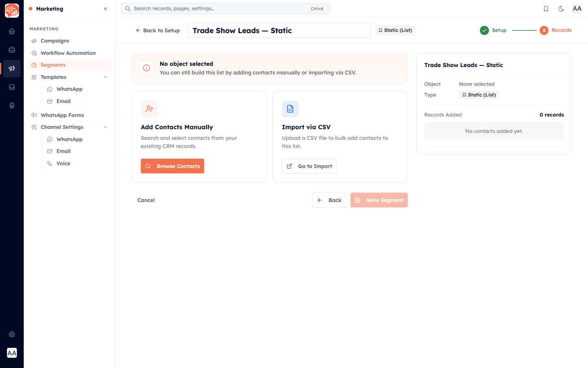Screen dimensions: 588x368
Task: Click Go to Import button
Action: click(x=309, y=166)
